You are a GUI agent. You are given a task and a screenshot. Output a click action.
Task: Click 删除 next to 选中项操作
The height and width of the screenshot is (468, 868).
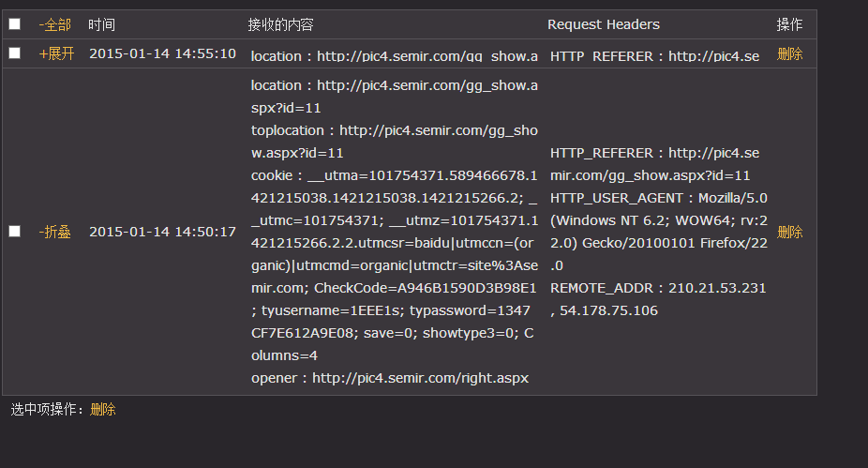point(103,409)
